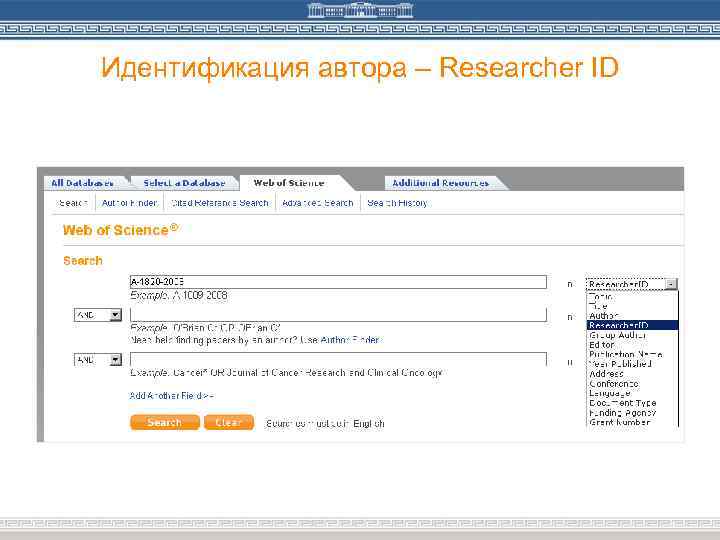
Task: Open the Additional Resources tab
Action: tap(440, 183)
